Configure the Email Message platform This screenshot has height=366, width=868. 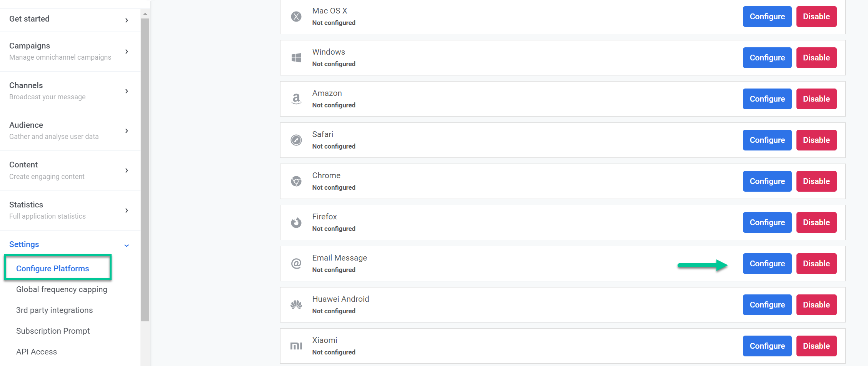pos(767,264)
